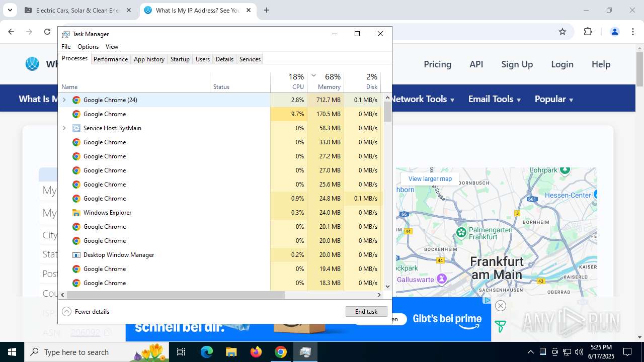
Task: Open the Popular dropdown menu
Action: coord(554,99)
